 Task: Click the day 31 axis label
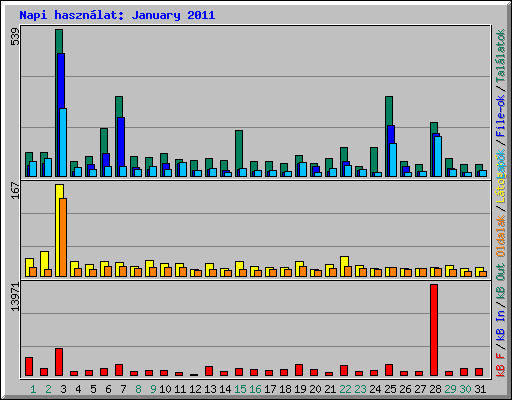[480, 389]
